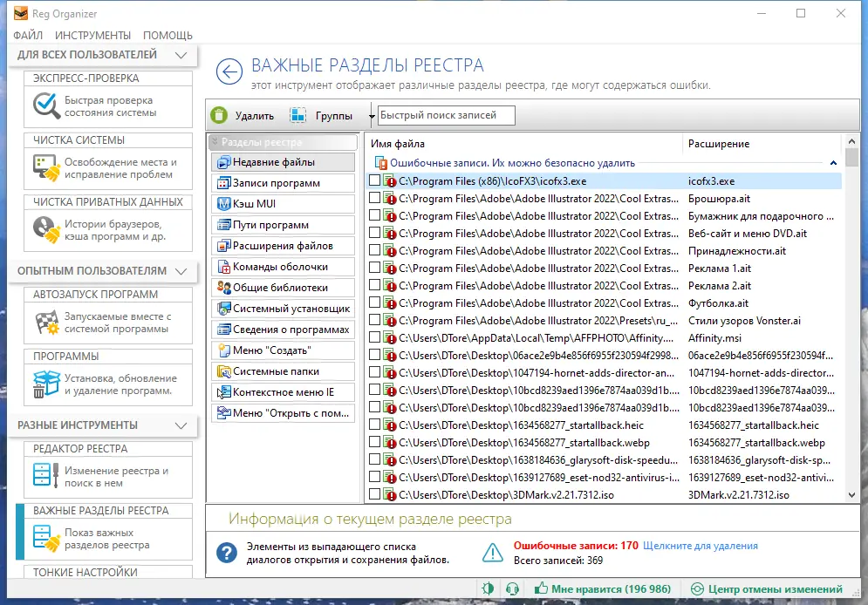This screenshot has height=605, width=868.
Task: Select the Системный установщик section icon
Action: point(223,309)
